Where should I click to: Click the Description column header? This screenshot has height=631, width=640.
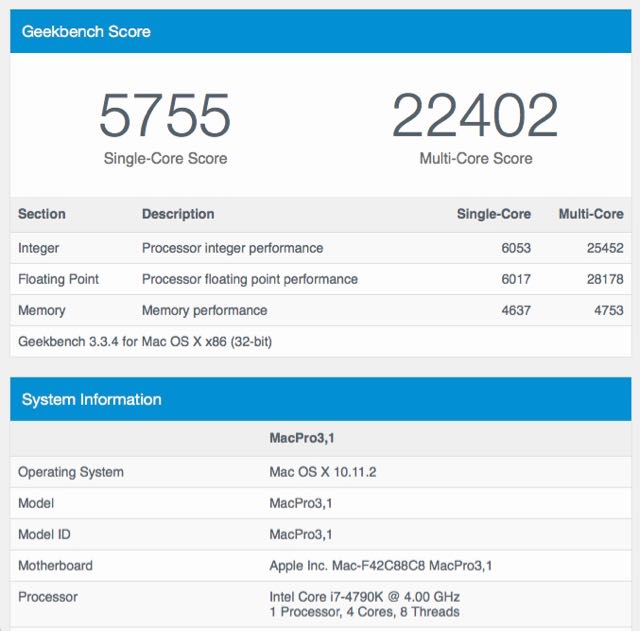coord(178,214)
